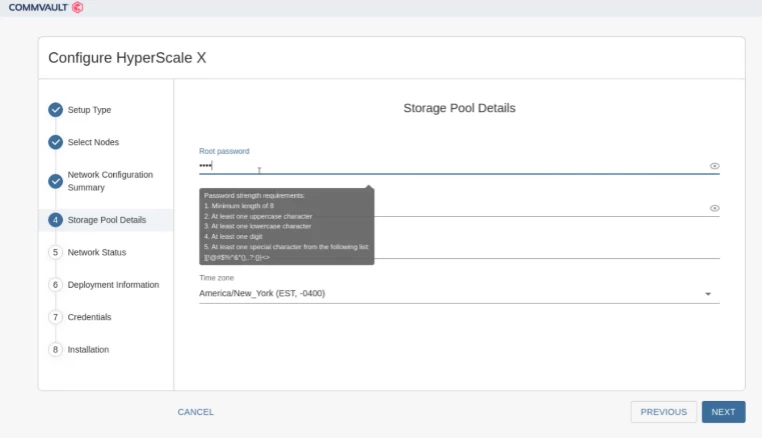This screenshot has height=440, width=766.
Task: Click the step 6 number circle
Action: pyautogui.click(x=56, y=285)
